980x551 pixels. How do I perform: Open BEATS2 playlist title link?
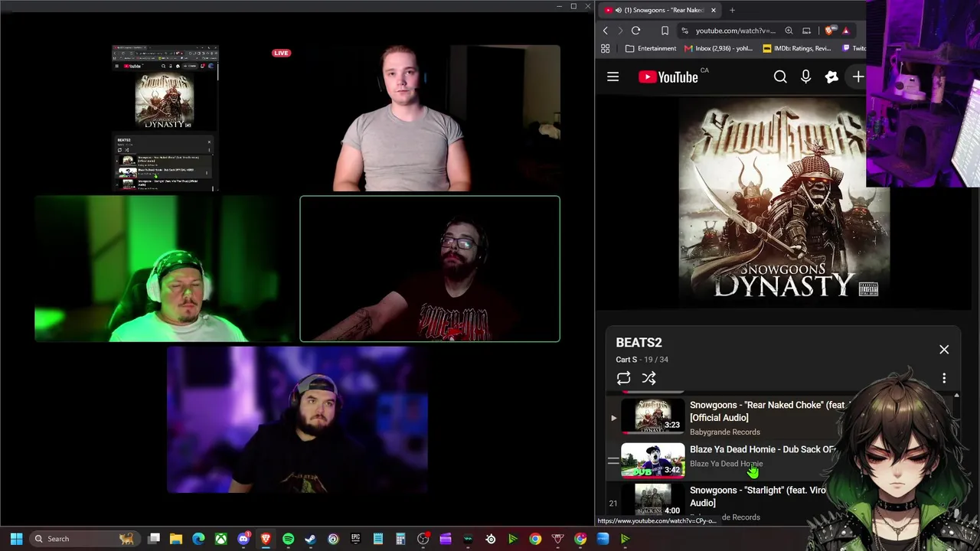[639, 342]
